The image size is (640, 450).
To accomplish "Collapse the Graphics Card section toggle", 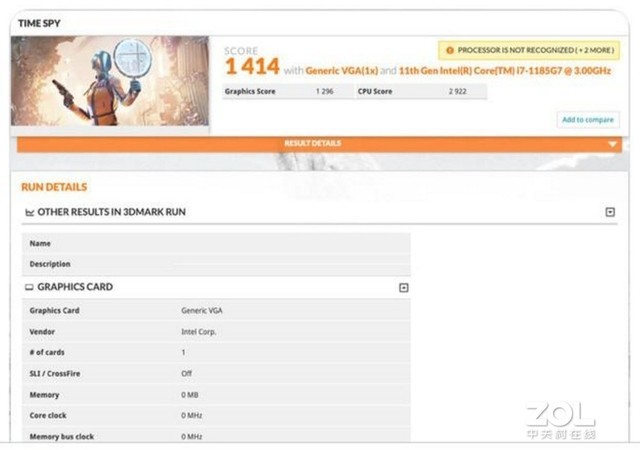I will pyautogui.click(x=403, y=288).
